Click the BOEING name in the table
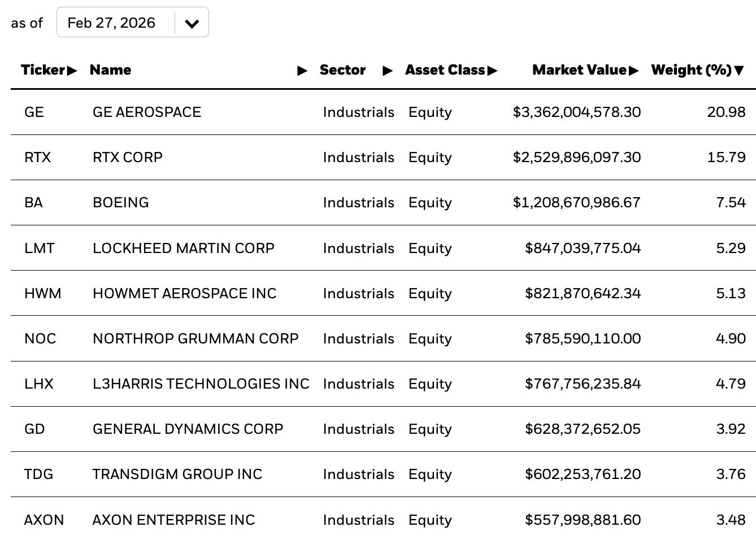756x540 pixels. (x=121, y=202)
